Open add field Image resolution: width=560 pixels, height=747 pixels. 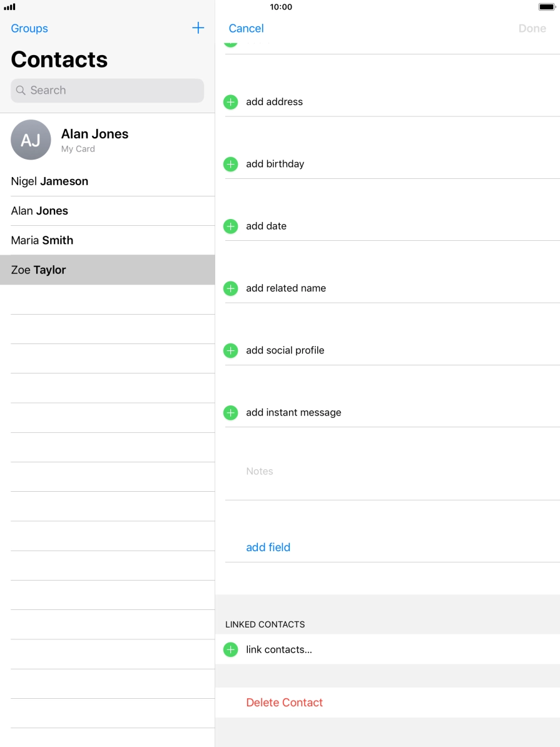268,547
